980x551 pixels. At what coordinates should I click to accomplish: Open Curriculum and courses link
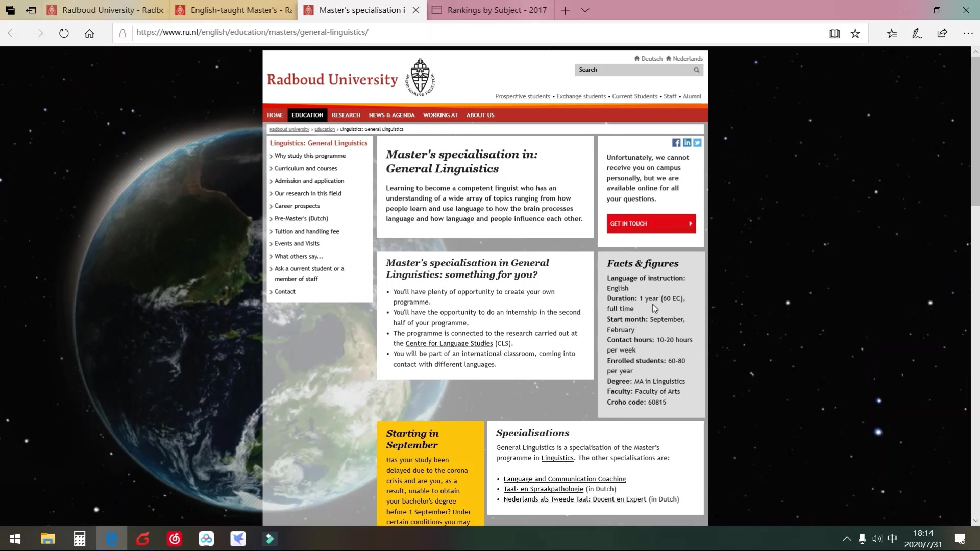point(306,168)
